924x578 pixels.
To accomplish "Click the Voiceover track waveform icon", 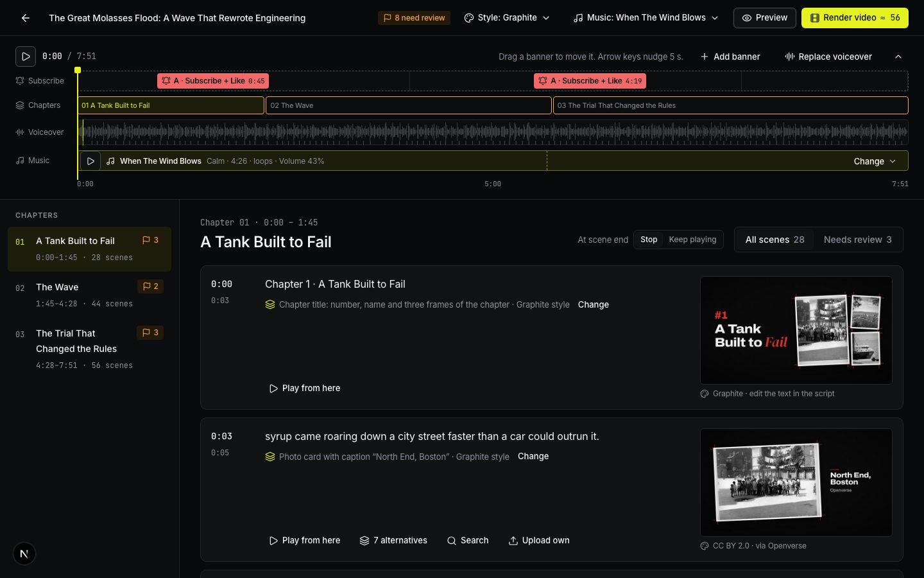I will click(20, 132).
